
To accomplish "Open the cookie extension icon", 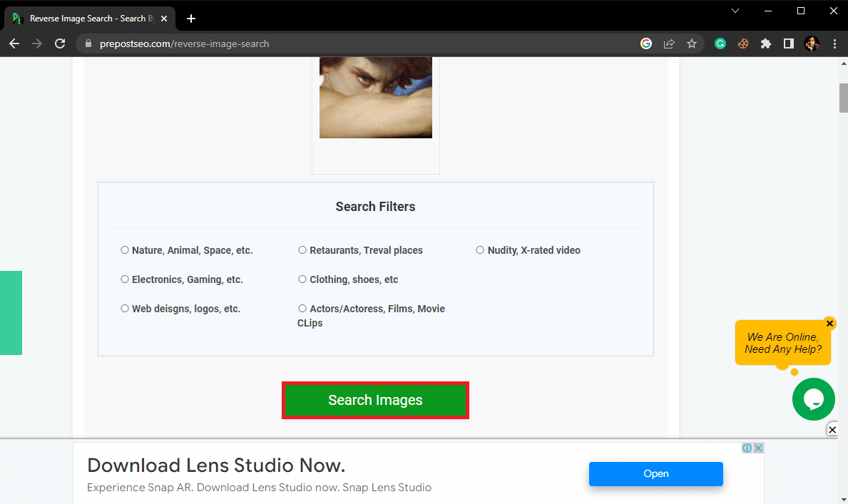I will pos(743,43).
